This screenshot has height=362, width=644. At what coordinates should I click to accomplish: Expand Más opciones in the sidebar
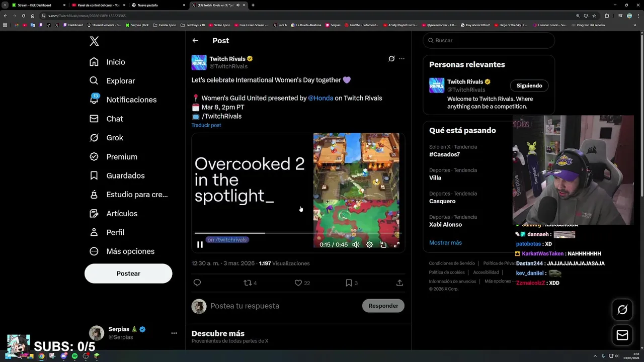click(122, 251)
